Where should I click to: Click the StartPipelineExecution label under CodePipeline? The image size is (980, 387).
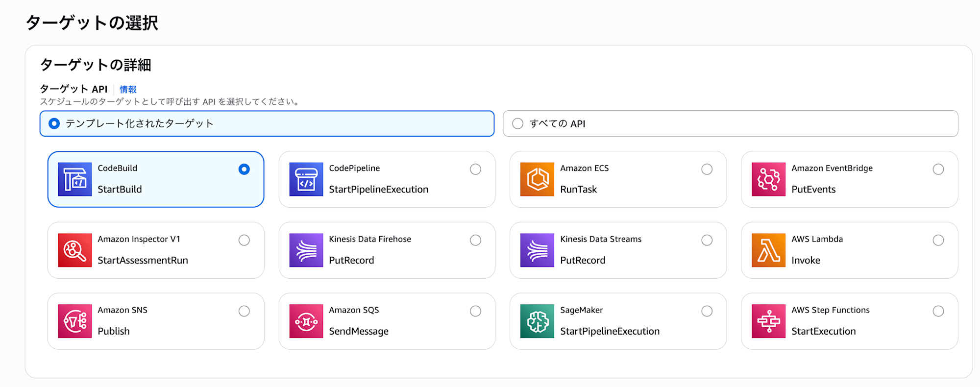point(379,190)
